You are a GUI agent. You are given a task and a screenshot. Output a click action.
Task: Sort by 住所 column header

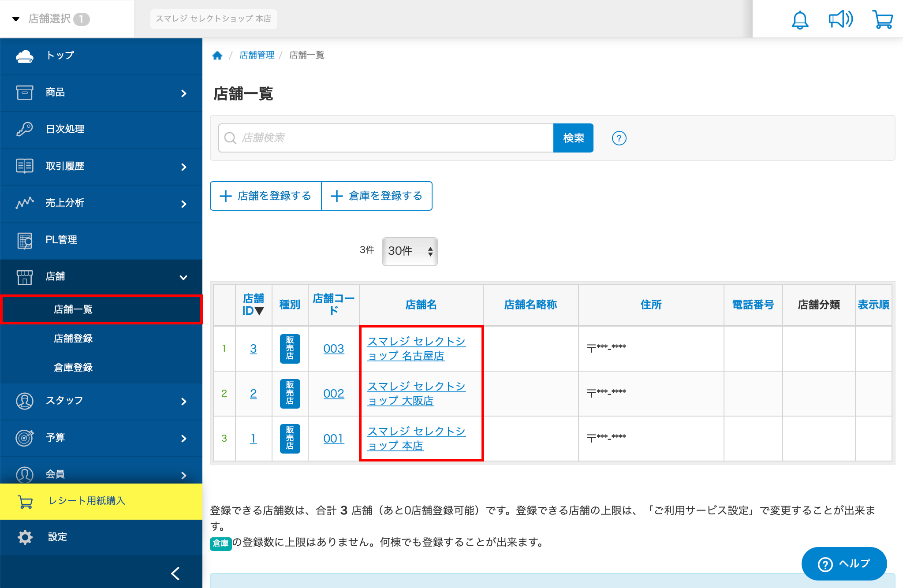pyautogui.click(x=651, y=305)
